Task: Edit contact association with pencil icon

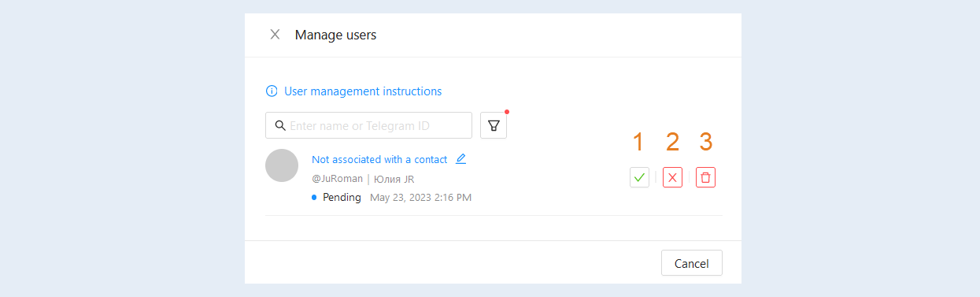Action: [x=461, y=158]
